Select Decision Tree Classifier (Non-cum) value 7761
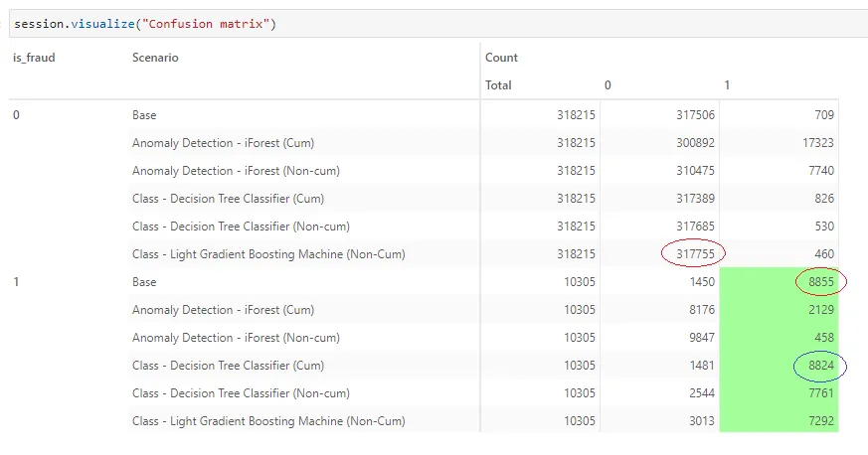 tap(820, 393)
